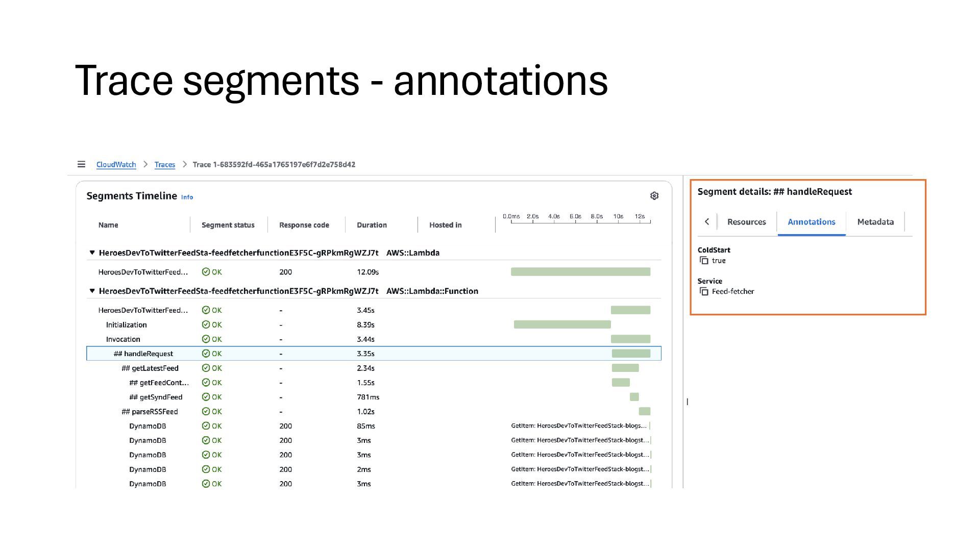
Task: Open the hamburger navigation menu
Action: click(x=81, y=164)
